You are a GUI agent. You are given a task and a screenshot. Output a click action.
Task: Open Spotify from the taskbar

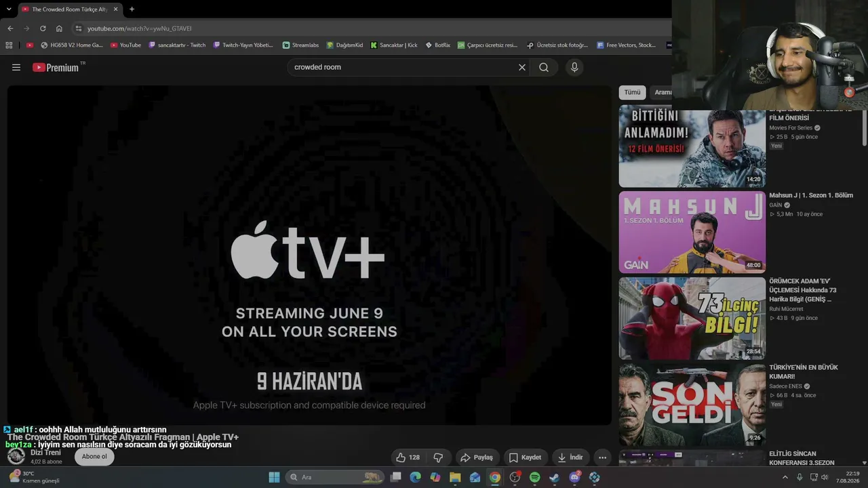pyautogui.click(x=534, y=477)
